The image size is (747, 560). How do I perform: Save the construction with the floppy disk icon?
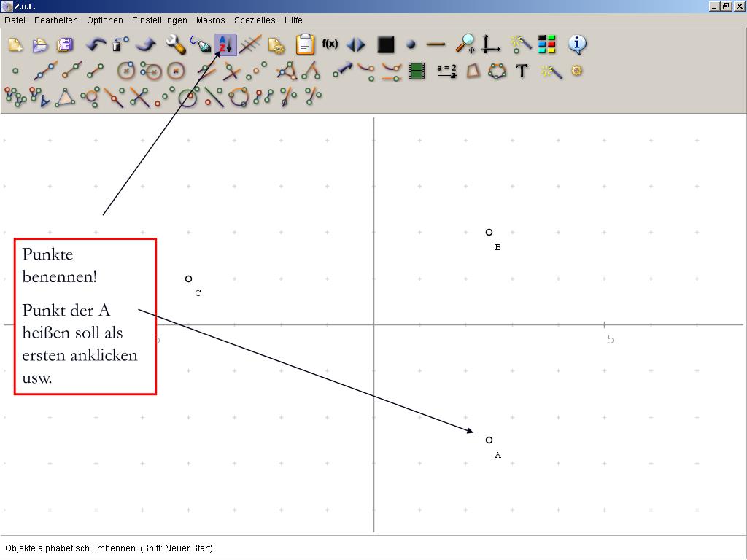(65, 44)
